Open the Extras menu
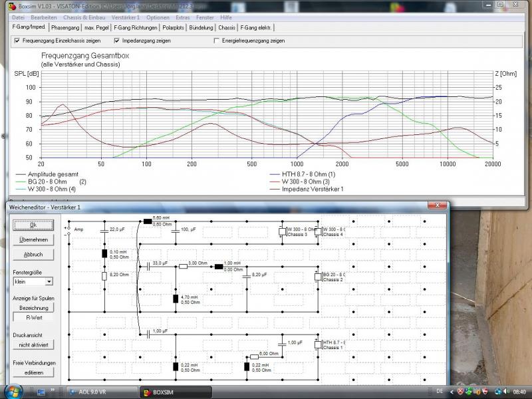The image size is (532, 399). coord(182,17)
